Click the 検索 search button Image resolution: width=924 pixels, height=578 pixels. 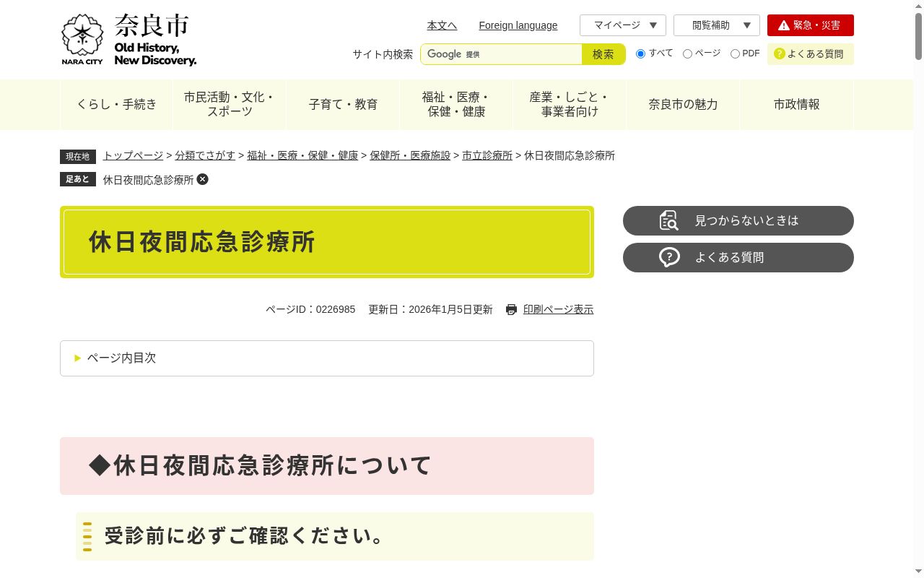[x=603, y=54]
